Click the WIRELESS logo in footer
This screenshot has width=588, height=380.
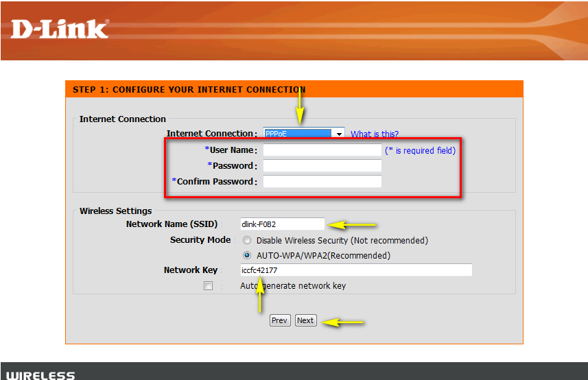tap(40, 375)
